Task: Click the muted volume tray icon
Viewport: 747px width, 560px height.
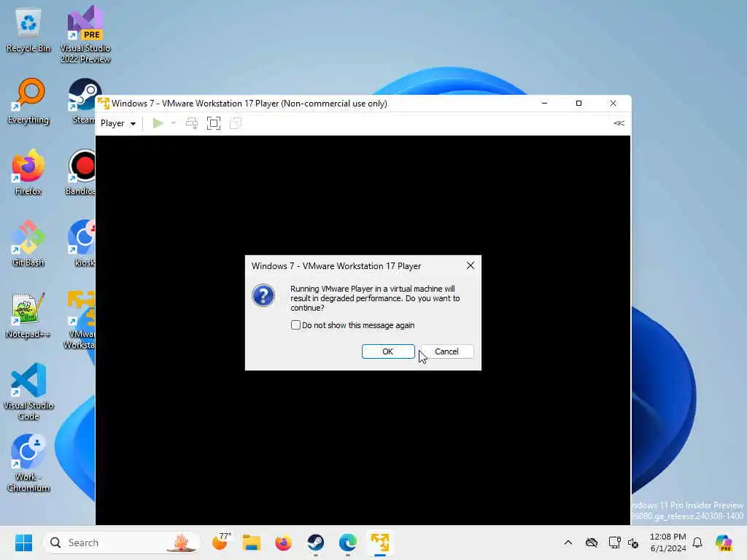Action: (633, 542)
